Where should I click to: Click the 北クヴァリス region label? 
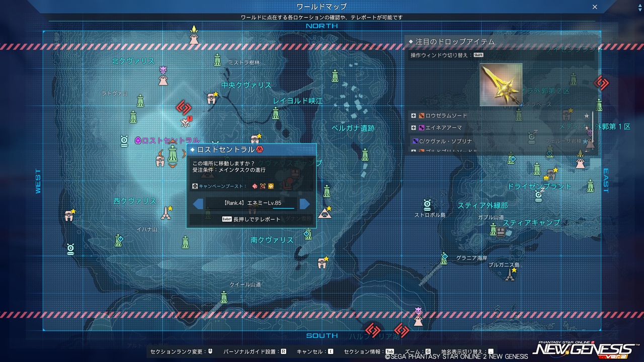pos(133,61)
